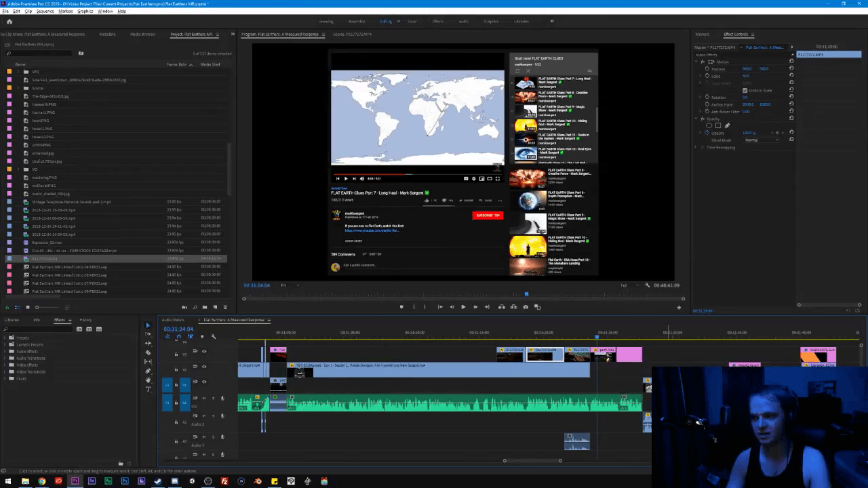Open Chrome from Windows taskbar
The image size is (868, 488).
[x=41, y=481]
